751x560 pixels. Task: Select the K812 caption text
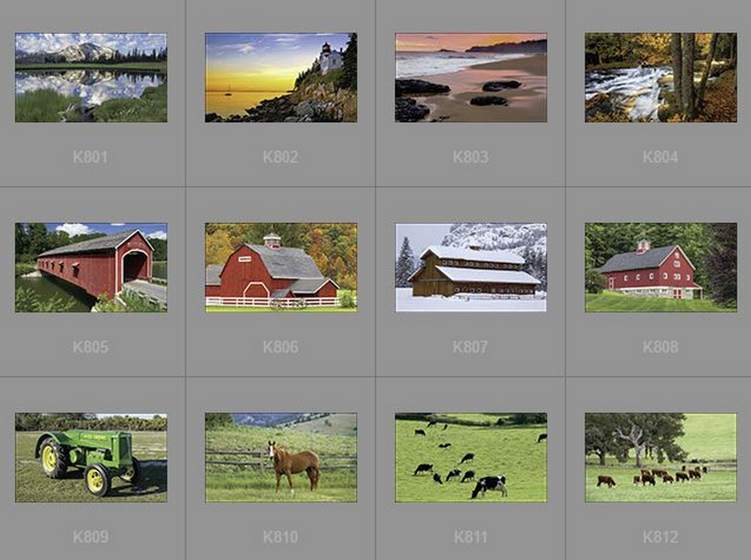(x=660, y=537)
